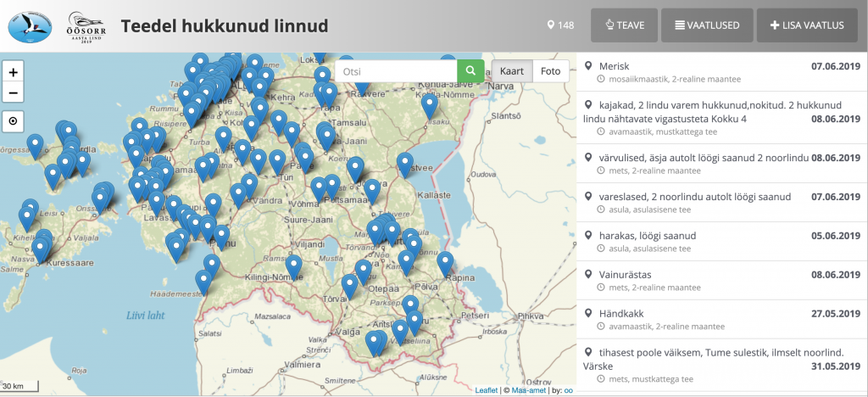Click the Otsi search field
The width and height of the screenshot is (868, 397).
(396, 72)
